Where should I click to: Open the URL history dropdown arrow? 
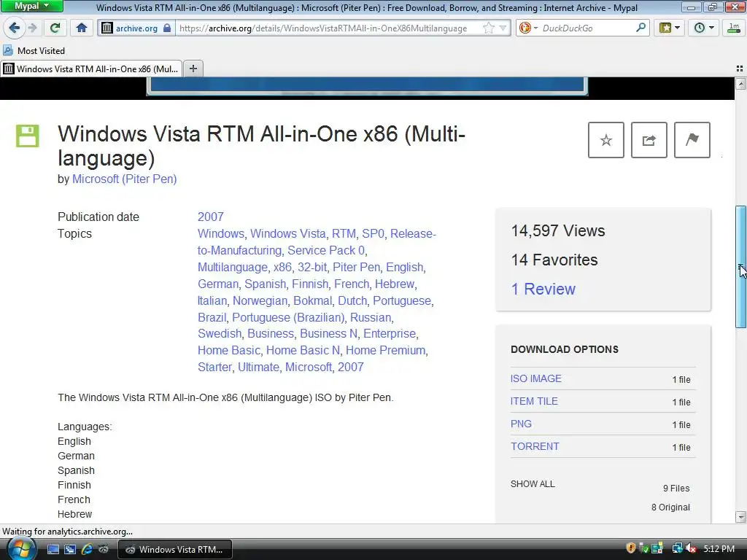point(503,28)
